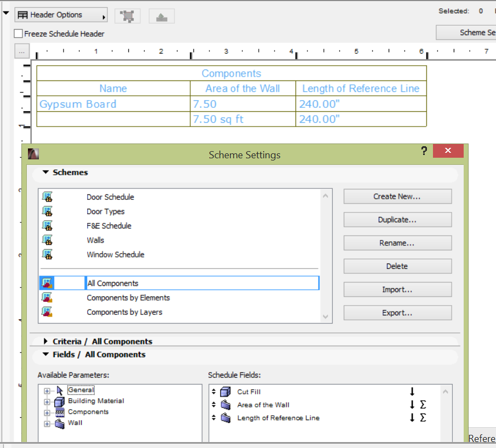This screenshot has width=496, height=448.
Task: Click the merge cells icon beside Header Options
Action: [x=128, y=16]
